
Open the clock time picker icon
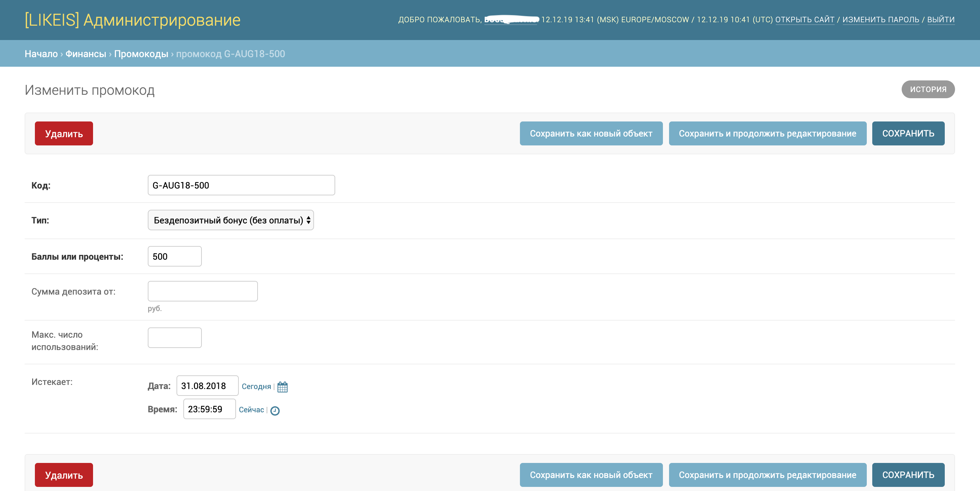(275, 410)
